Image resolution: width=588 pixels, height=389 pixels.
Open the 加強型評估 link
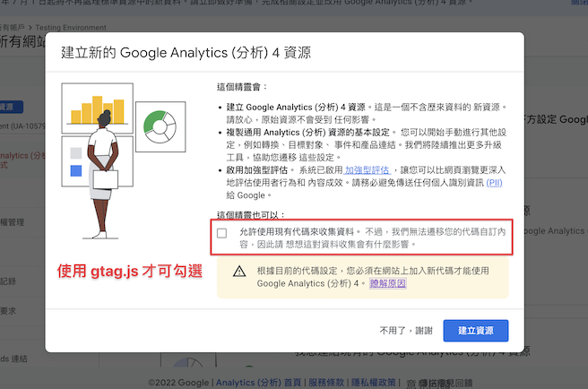pyautogui.click(x=367, y=170)
